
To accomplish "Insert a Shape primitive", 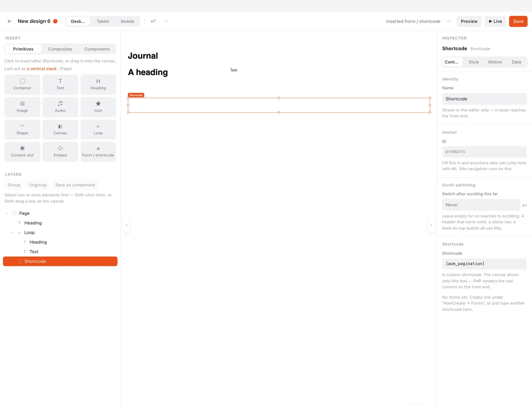I will [22, 130].
